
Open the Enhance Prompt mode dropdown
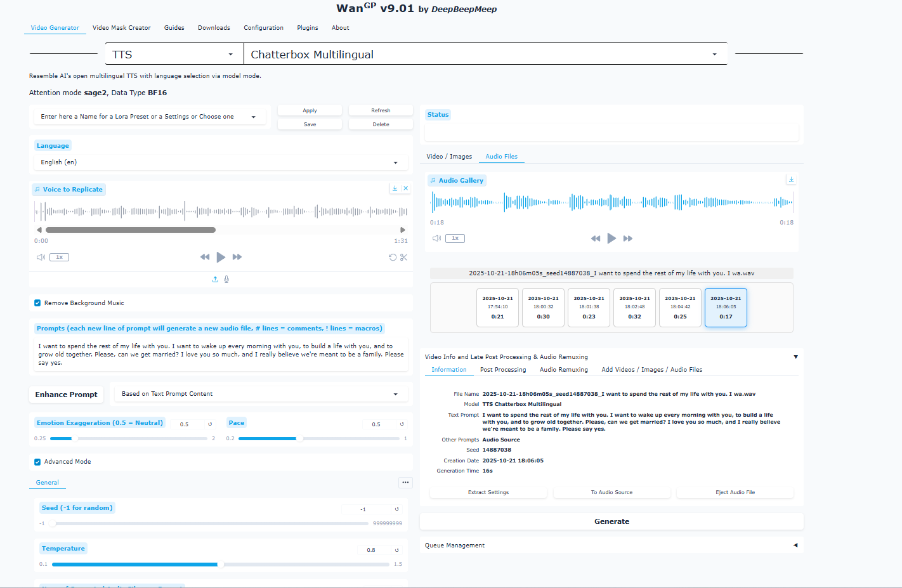tap(261, 394)
